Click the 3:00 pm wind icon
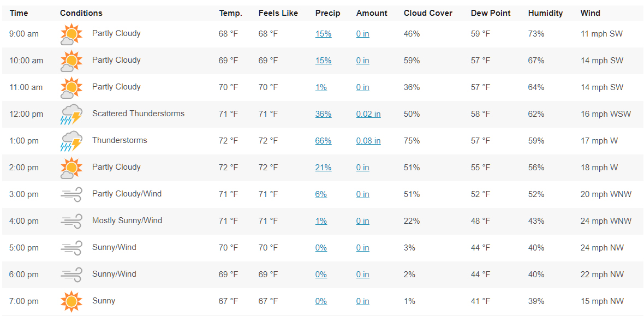Image resolution: width=644 pixels, height=316 pixels. tap(71, 194)
